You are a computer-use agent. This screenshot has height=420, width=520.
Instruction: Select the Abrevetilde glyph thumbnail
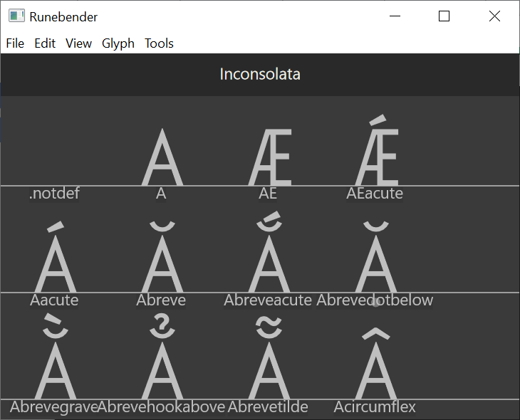tap(269, 367)
